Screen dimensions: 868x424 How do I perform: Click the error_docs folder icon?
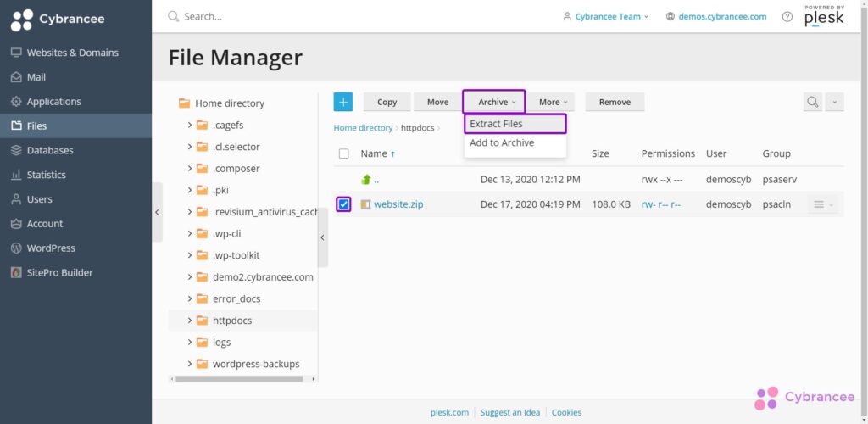click(202, 298)
